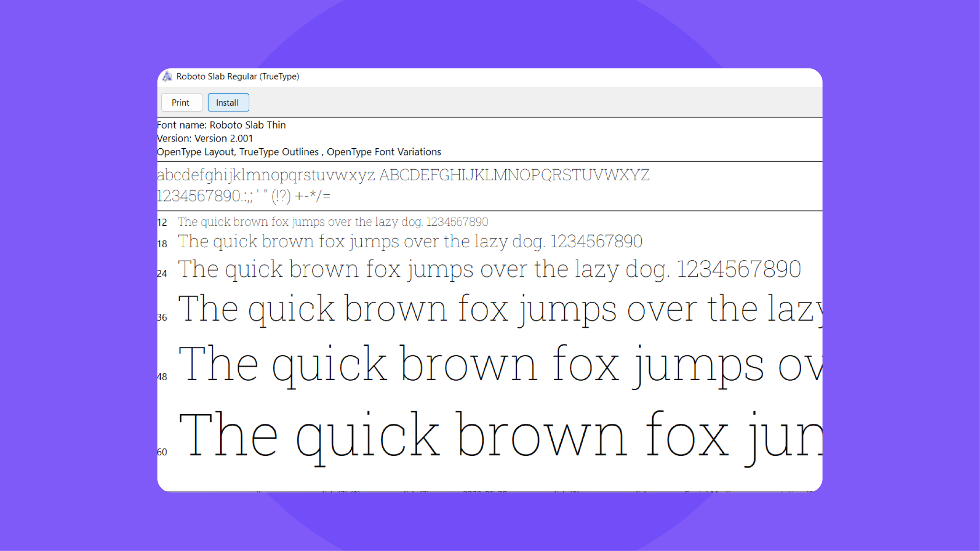Viewport: 980px width, 551px height.
Task: Click the size 24 'quick brown fox' preview
Action: pyautogui.click(x=489, y=269)
